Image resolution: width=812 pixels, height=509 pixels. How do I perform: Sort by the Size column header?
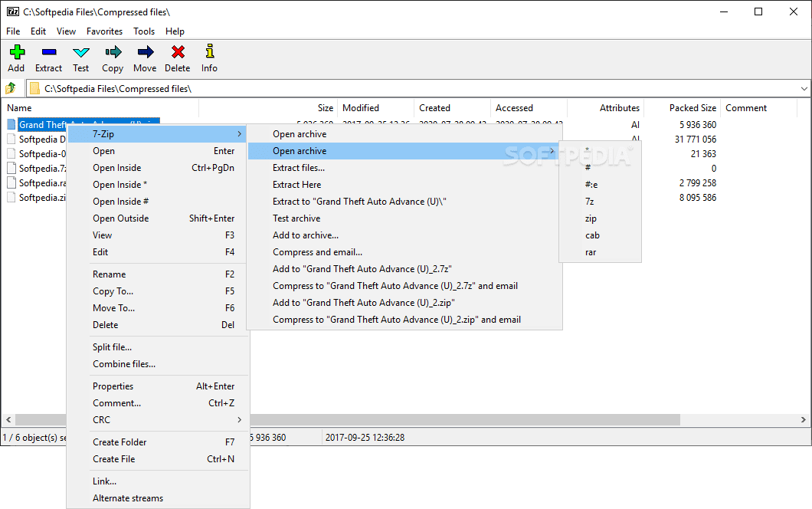point(268,108)
